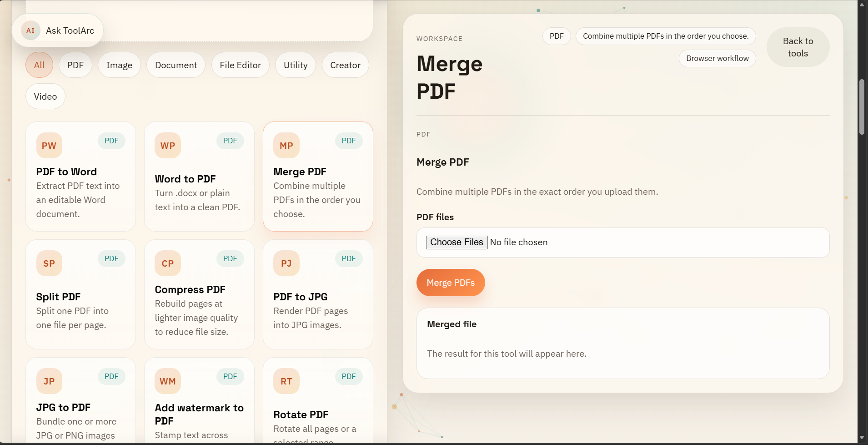Click the MP icon on Merge PDF card

pos(286,146)
